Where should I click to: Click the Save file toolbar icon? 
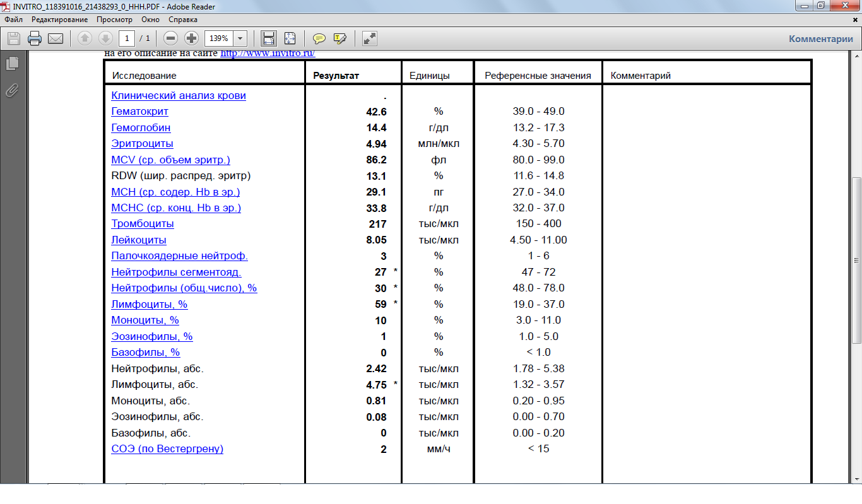pyautogui.click(x=14, y=38)
